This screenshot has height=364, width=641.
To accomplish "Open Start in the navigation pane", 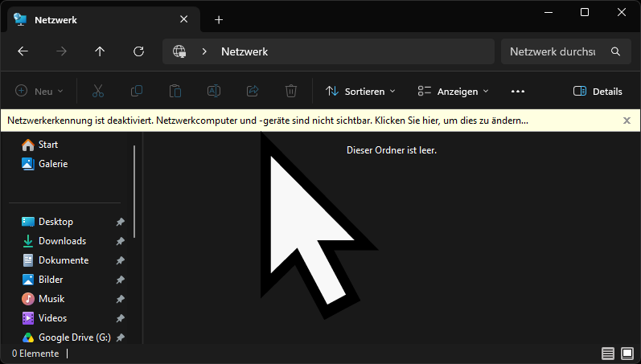I will click(40, 145).
